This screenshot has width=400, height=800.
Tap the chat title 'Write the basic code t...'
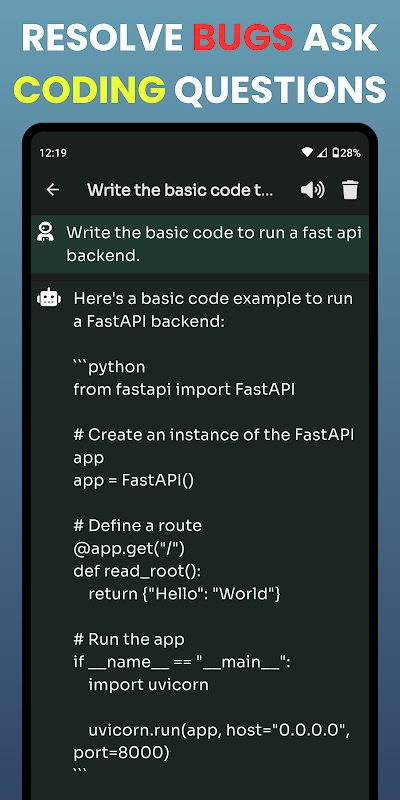pyautogui.click(x=180, y=190)
